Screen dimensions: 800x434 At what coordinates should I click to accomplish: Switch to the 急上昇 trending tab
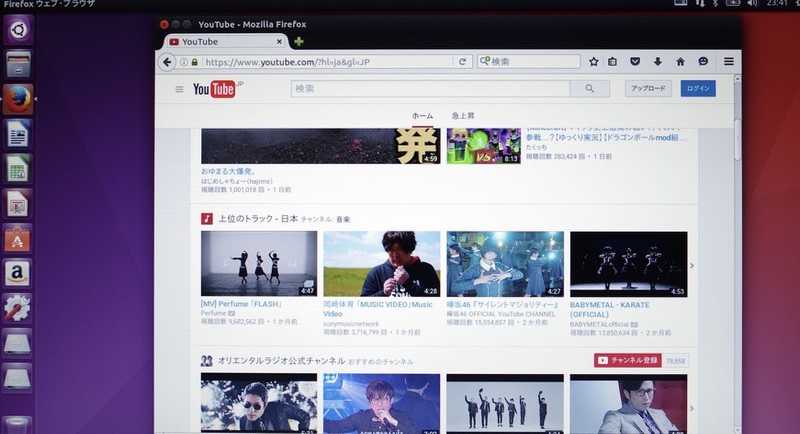[x=463, y=116]
